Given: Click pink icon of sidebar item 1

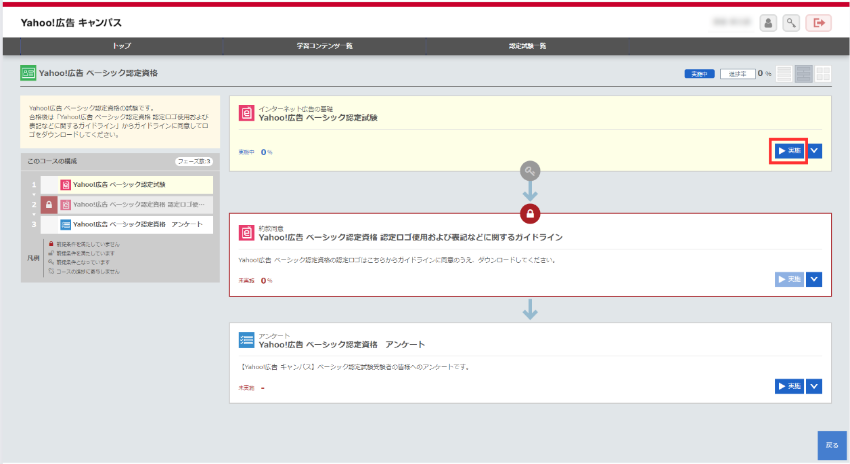Looking at the screenshot, I should coord(65,185).
